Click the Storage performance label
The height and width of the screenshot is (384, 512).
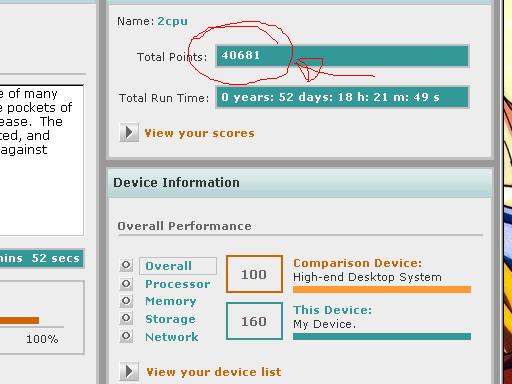point(170,319)
